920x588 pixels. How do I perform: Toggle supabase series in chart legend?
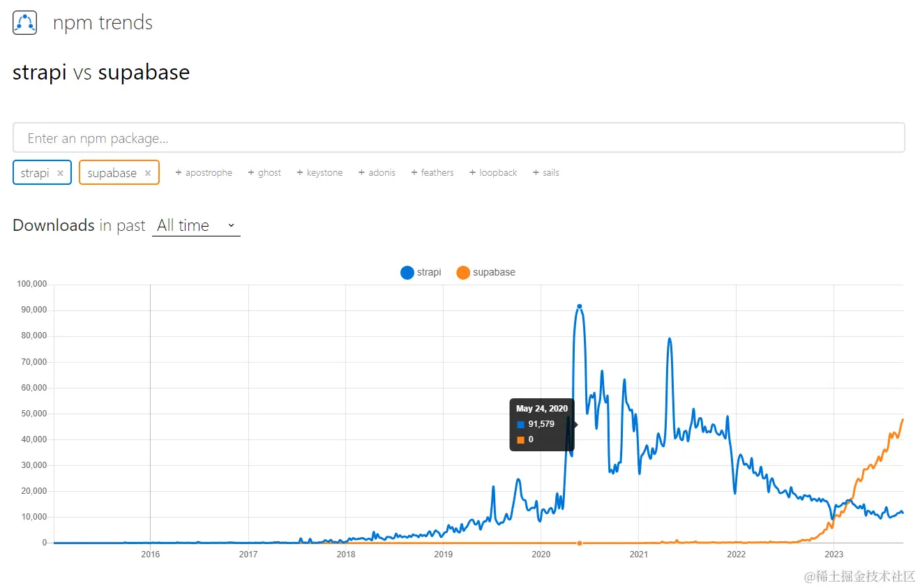click(486, 272)
